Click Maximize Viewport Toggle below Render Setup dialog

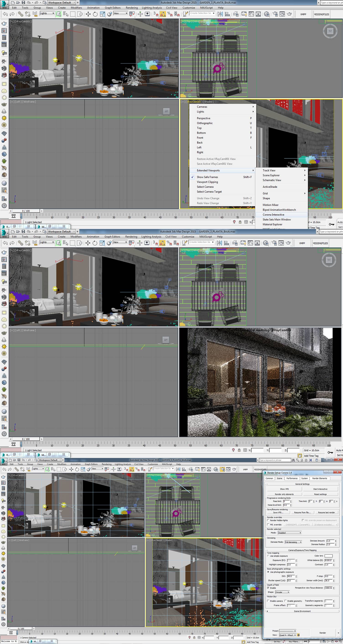(340, 641)
